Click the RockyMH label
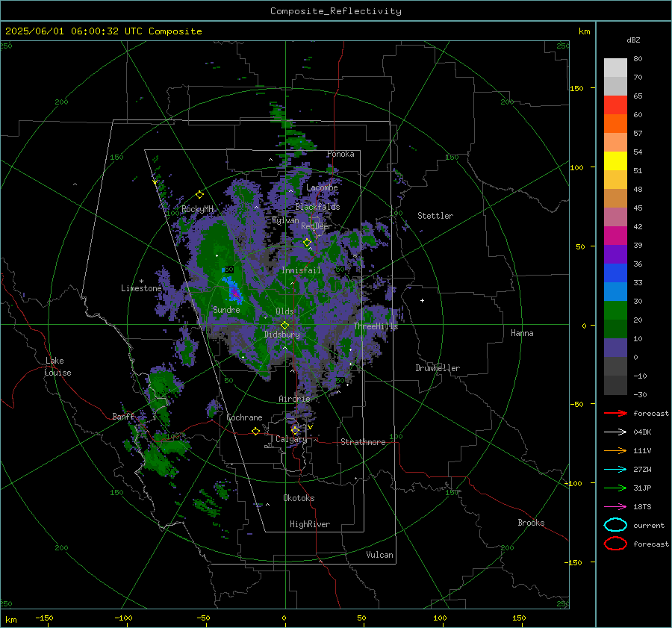Viewport: 672px width, 628px height. coord(197,209)
